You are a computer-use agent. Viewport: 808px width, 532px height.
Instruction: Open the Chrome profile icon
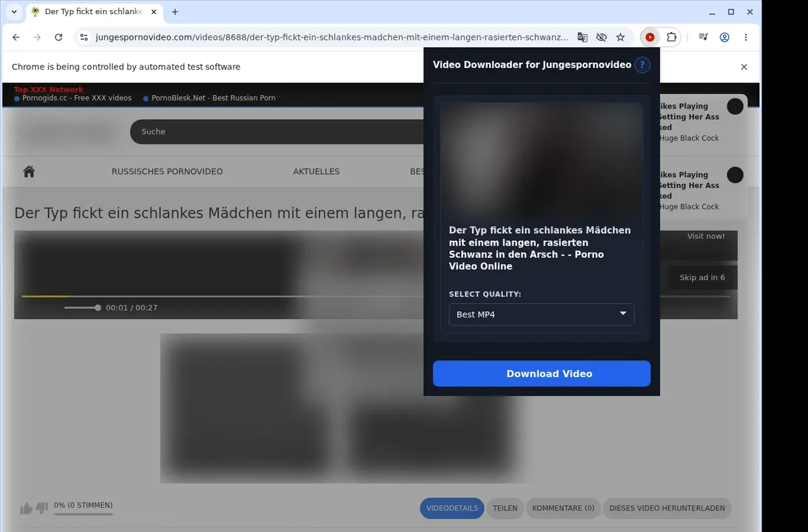point(725,38)
